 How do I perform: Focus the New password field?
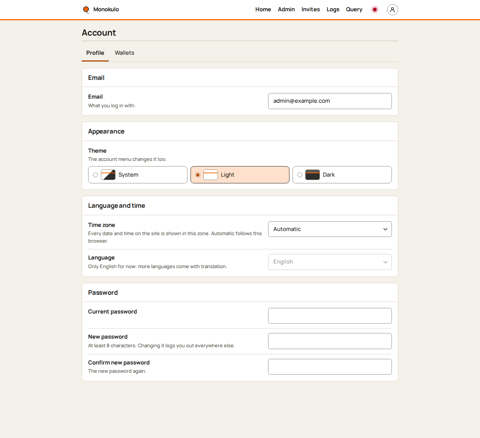tap(330, 341)
